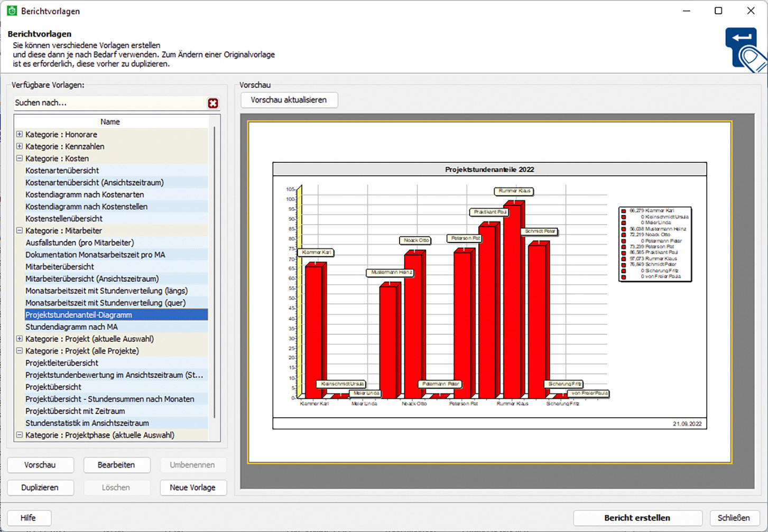Collapse the Kategorie: Mitarbeiter tree node

click(19, 230)
